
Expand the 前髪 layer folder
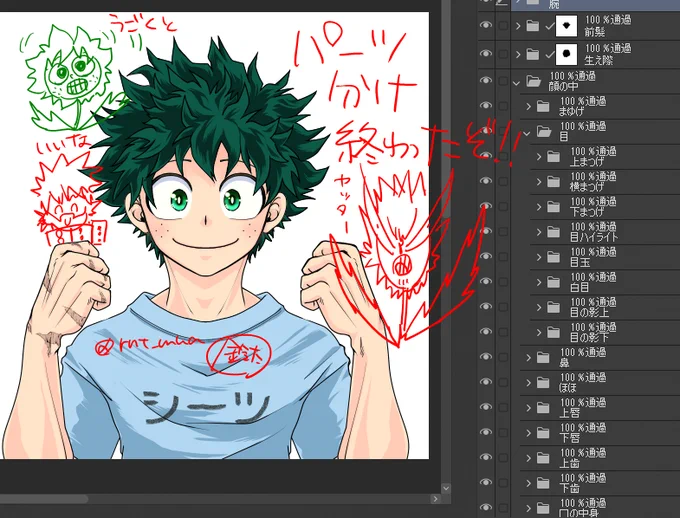pos(518,26)
